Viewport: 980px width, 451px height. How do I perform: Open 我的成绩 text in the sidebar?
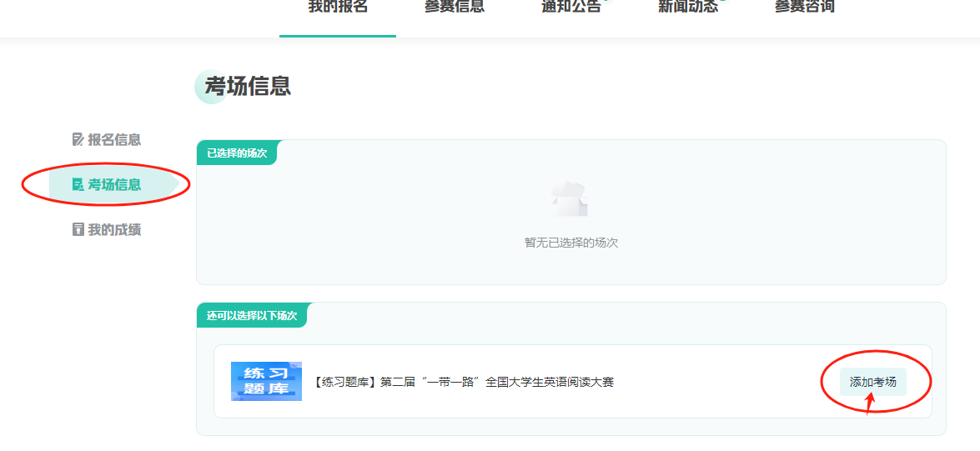click(114, 230)
